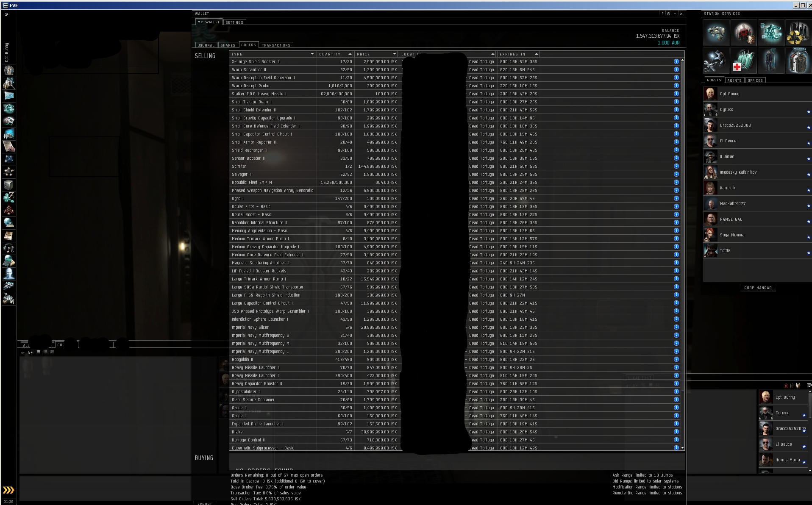
Task: Open the Map icon in the Neocom
Action: (9, 159)
